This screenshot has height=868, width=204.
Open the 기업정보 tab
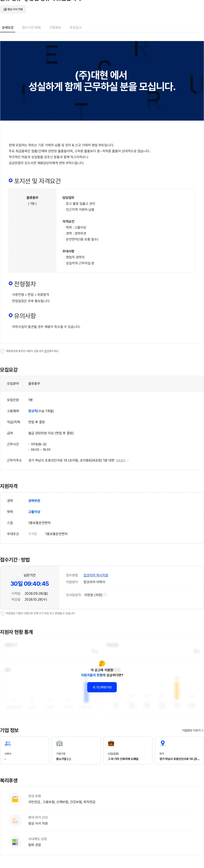55,27
